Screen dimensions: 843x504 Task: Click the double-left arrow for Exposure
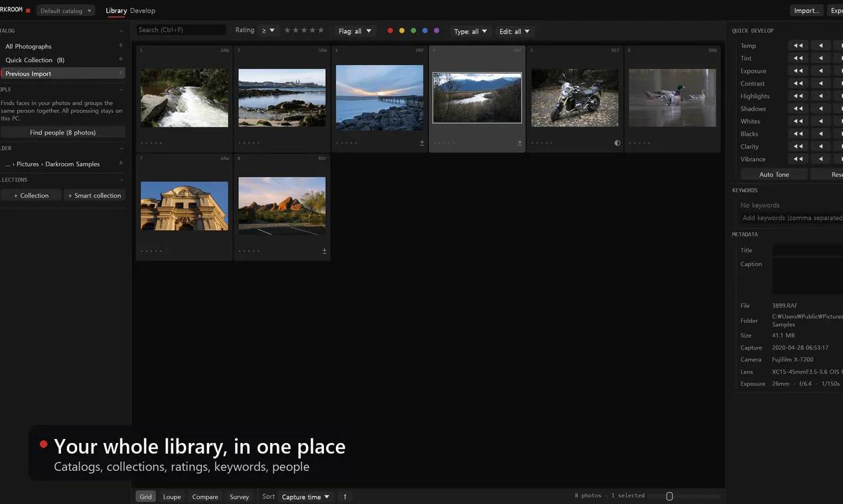pos(798,71)
